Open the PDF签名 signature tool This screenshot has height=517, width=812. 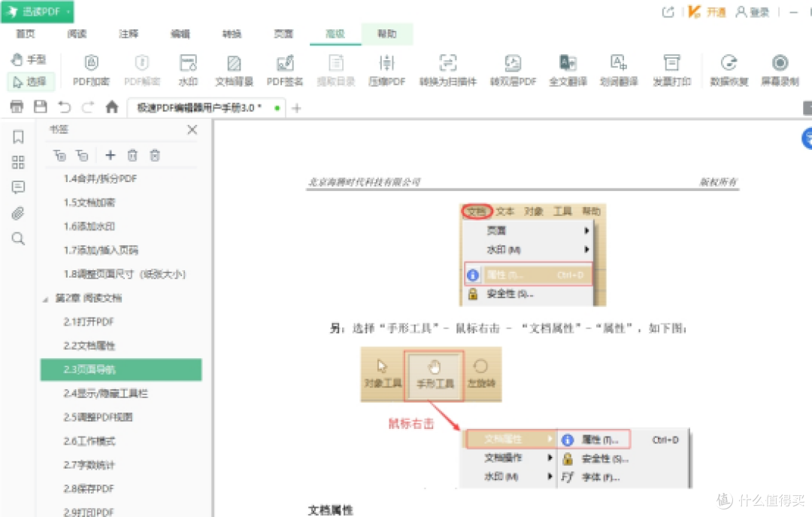pyautogui.click(x=285, y=70)
